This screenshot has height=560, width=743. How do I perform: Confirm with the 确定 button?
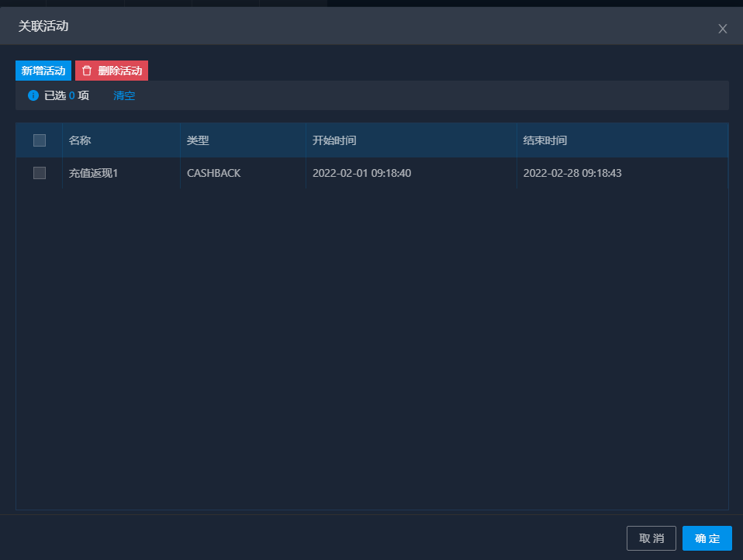707,538
